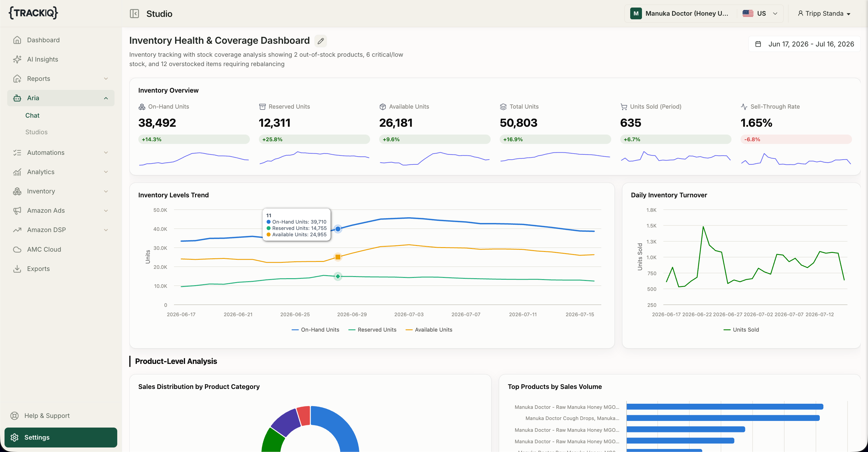Edit dashboard title with pencil icon
The image size is (868, 452).
coord(320,41)
